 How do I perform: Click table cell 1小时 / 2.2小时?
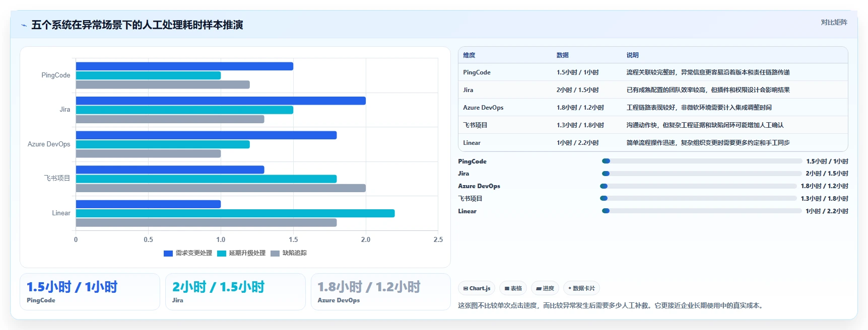click(578, 143)
